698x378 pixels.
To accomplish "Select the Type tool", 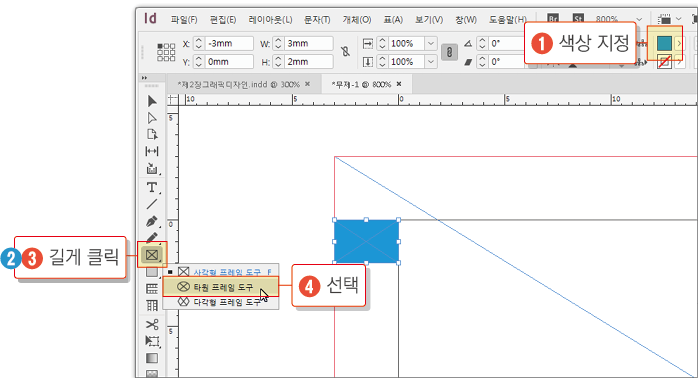I will [152, 187].
